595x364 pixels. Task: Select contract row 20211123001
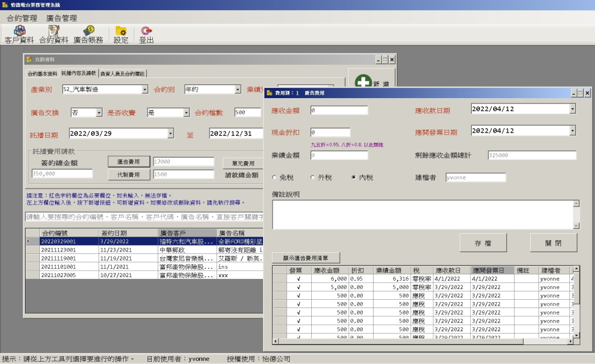(144, 250)
